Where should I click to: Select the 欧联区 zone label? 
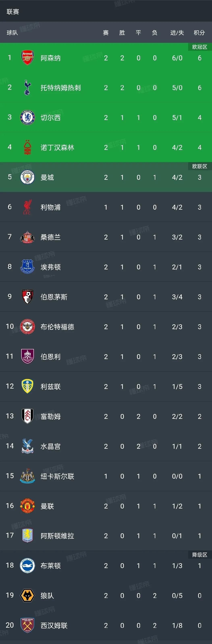click(x=200, y=166)
